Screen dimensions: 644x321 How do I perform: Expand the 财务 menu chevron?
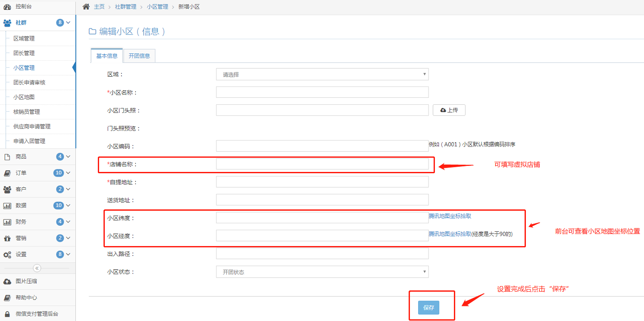coord(68,222)
